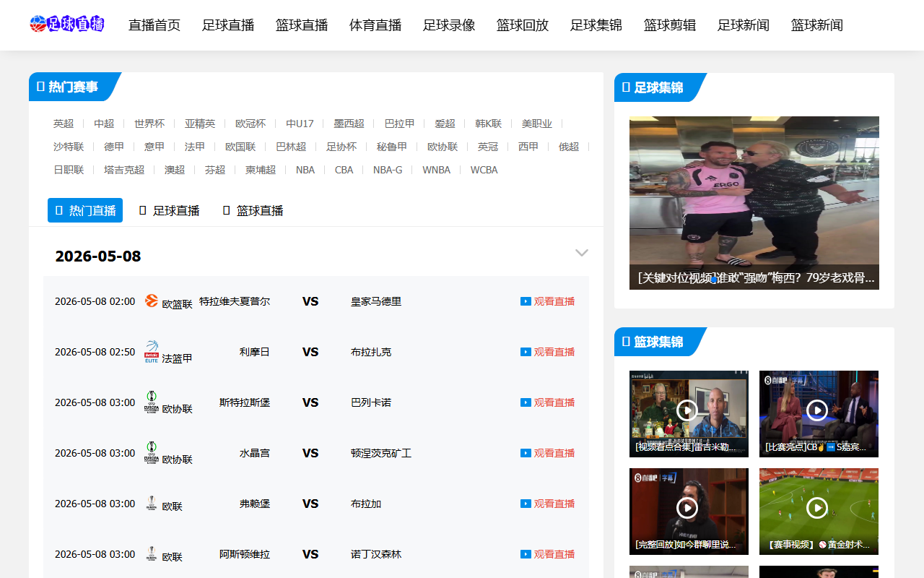Open 足球直播 in top navigation

pyautogui.click(x=228, y=25)
